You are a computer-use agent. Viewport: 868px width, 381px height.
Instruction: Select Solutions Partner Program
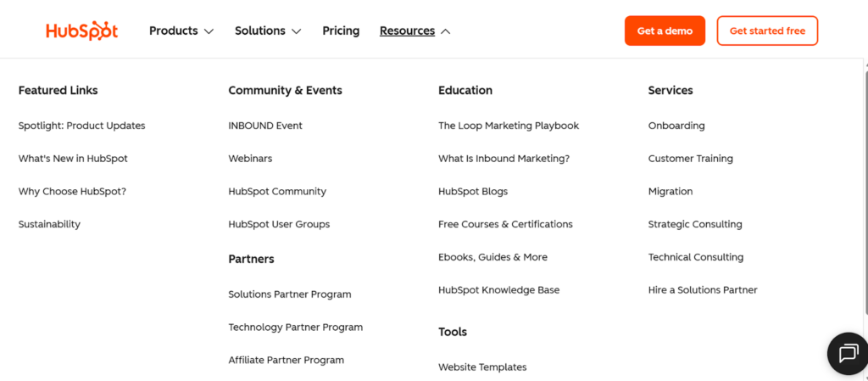pos(289,294)
